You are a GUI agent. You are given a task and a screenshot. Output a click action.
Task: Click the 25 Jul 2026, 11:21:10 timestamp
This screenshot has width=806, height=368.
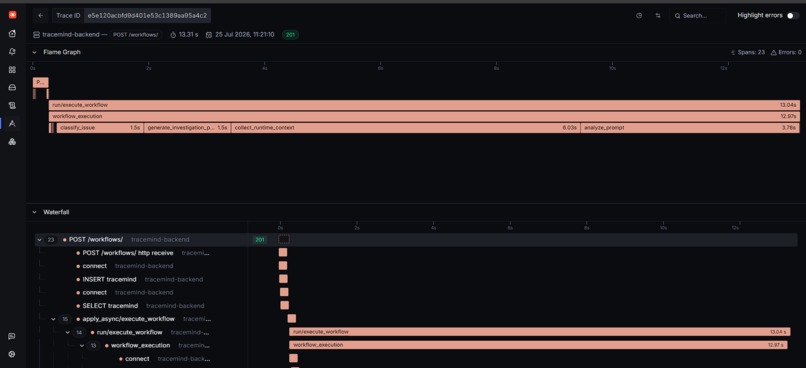pyautogui.click(x=245, y=34)
